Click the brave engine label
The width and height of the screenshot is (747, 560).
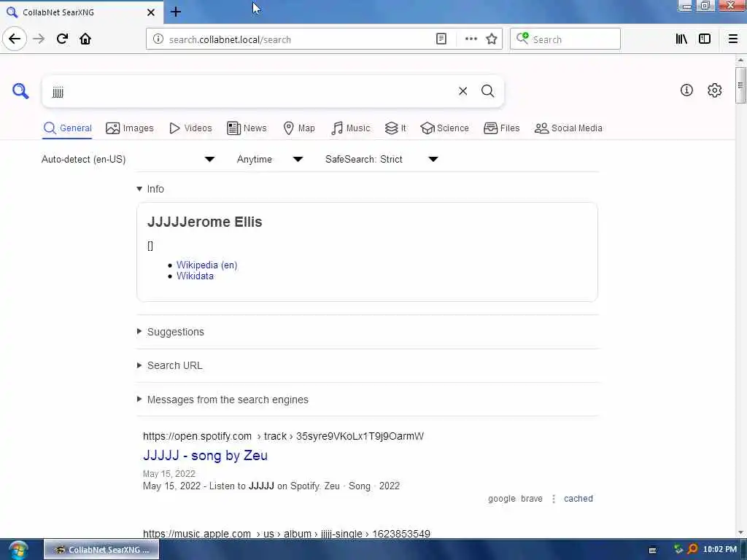pos(532,499)
